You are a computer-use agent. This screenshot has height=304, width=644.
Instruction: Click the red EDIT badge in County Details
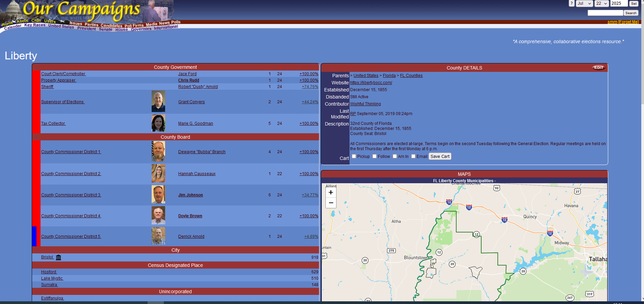pyautogui.click(x=598, y=67)
